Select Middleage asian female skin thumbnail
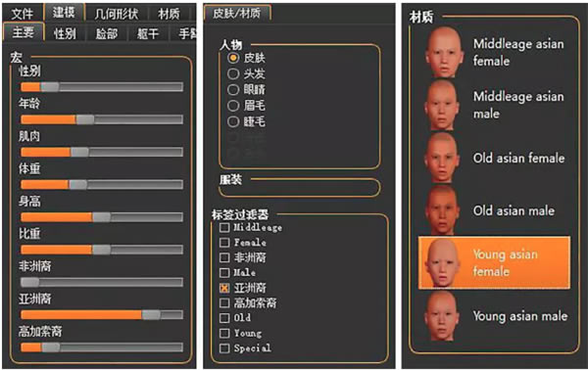The height and width of the screenshot is (370, 588). pos(444,52)
